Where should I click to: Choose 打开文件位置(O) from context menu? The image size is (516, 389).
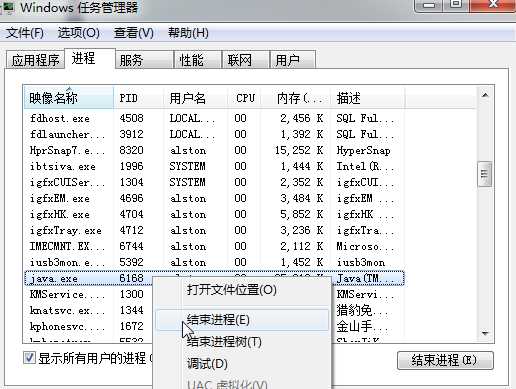(x=242, y=290)
